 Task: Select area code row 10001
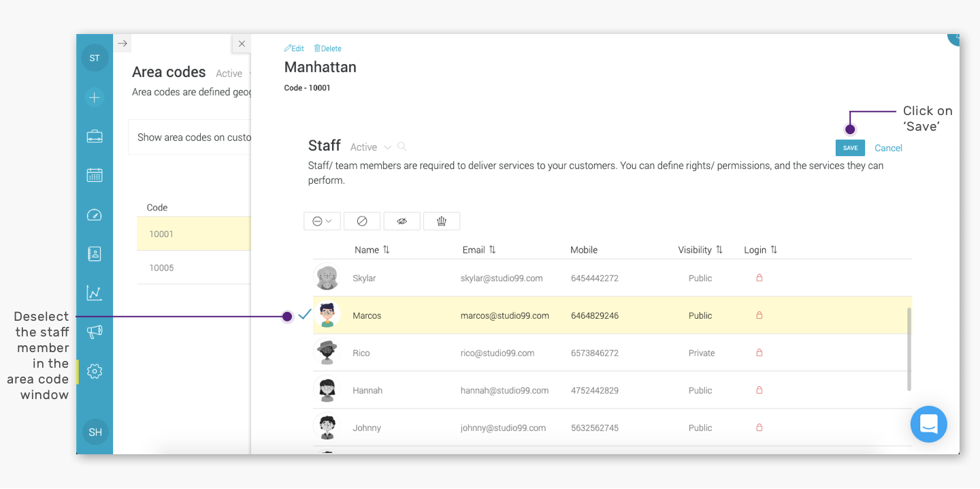[x=194, y=234]
